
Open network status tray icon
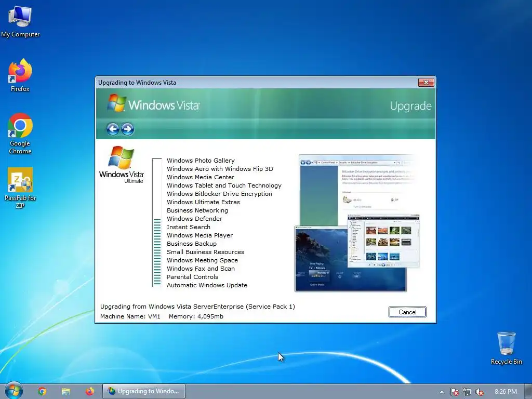[467, 392]
